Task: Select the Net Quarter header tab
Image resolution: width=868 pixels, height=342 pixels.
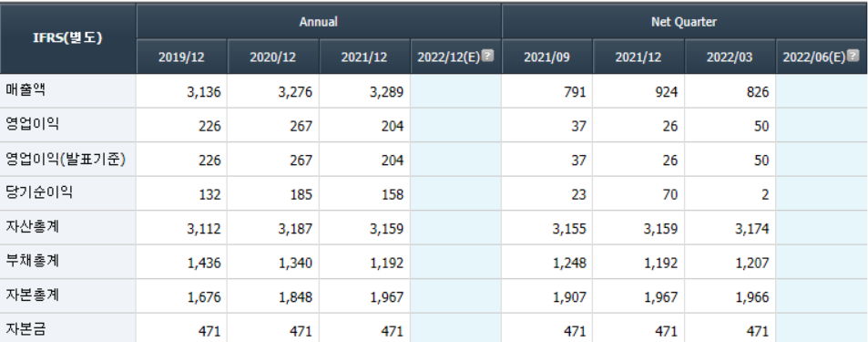Action: pos(684,22)
